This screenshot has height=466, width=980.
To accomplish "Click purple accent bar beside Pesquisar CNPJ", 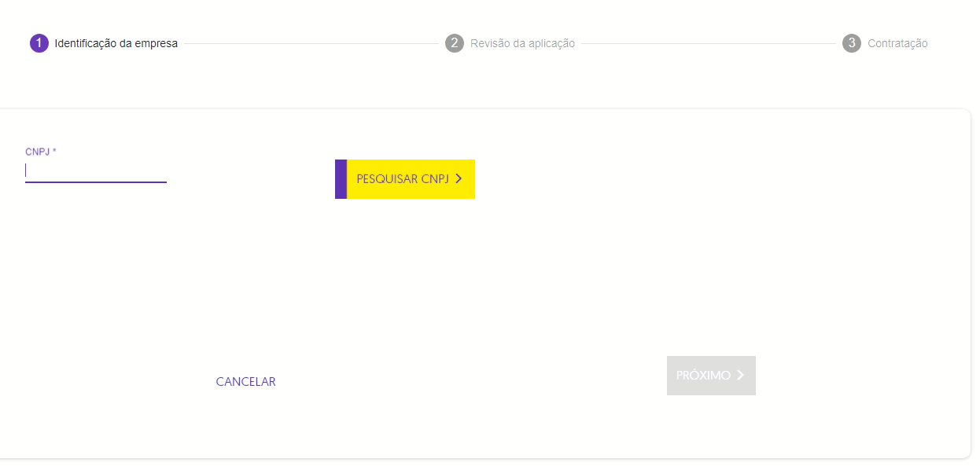I will (341, 179).
